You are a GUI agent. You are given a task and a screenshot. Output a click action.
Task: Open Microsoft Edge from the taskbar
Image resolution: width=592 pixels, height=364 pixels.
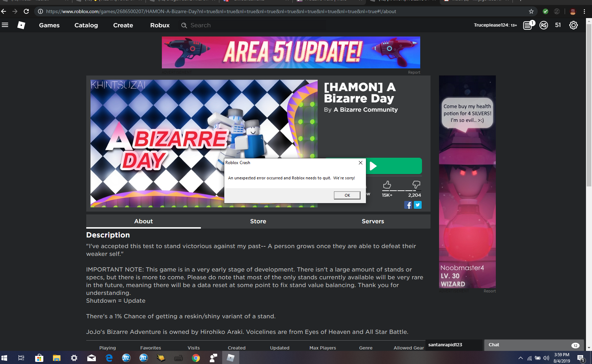point(109,358)
